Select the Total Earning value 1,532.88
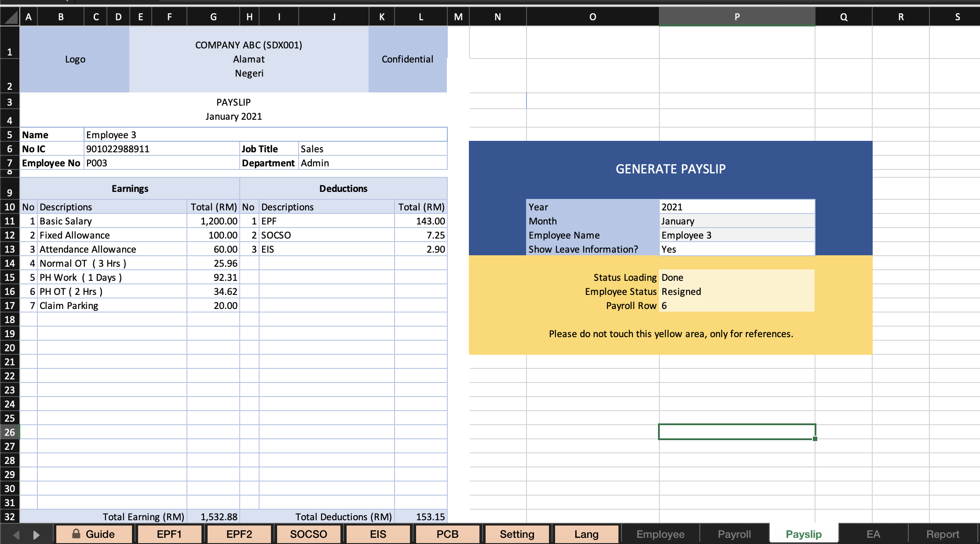The height and width of the screenshot is (544, 980). [213, 517]
